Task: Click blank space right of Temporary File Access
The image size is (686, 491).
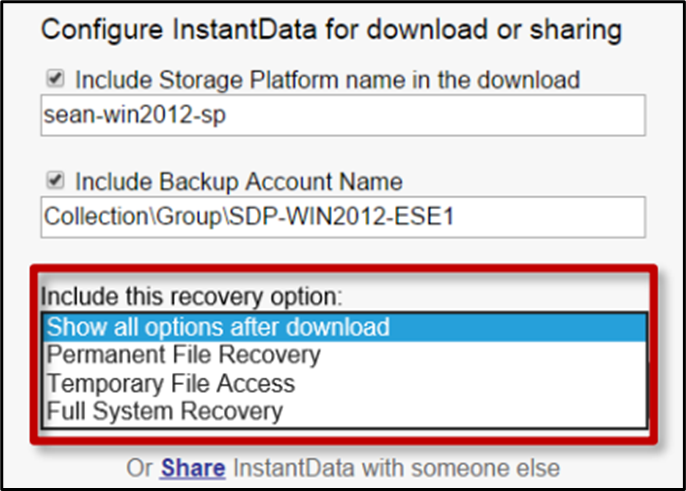Action: pyautogui.click(x=470, y=383)
